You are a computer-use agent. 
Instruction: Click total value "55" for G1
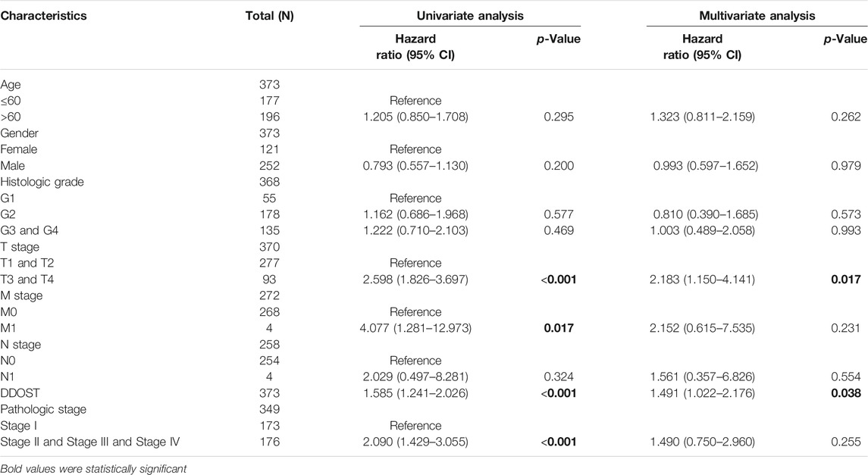[270, 198]
